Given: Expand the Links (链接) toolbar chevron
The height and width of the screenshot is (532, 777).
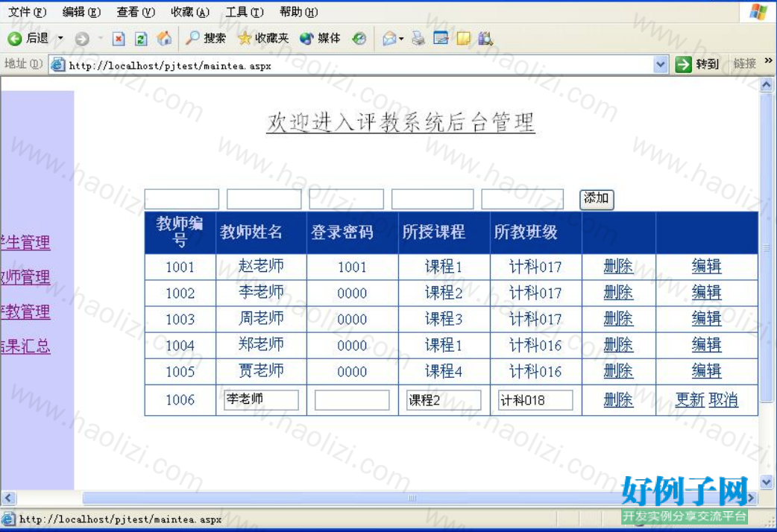Looking at the screenshot, I should click(769, 60).
